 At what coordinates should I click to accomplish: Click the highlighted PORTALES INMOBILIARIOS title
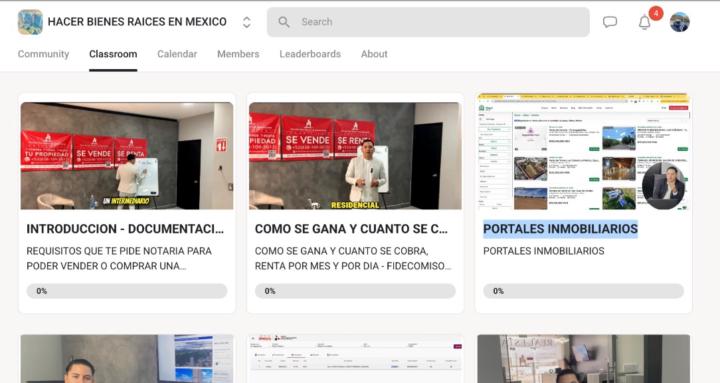point(560,229)
